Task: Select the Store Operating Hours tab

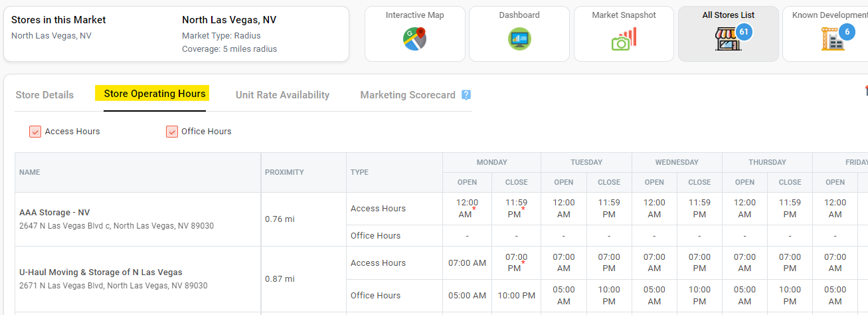Action: click(155, 94)
